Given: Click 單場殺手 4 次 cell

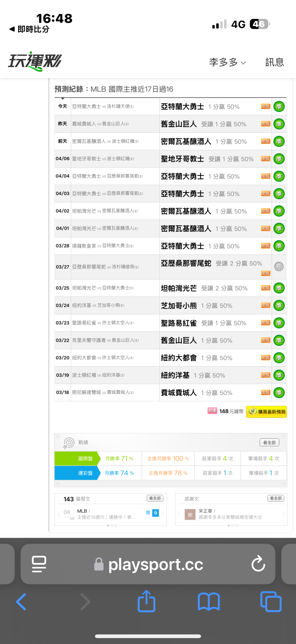Looking at the screenshot, I should click(x=264, y=459).
